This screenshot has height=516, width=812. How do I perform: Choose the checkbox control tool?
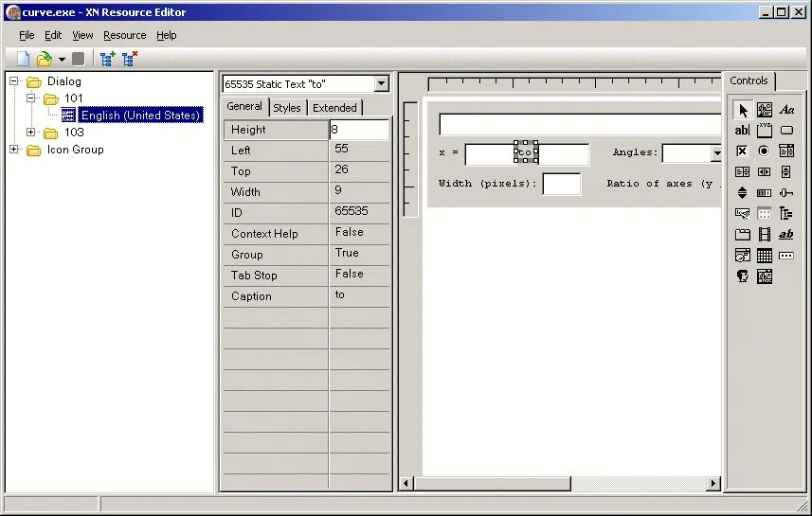click(743, 151)
